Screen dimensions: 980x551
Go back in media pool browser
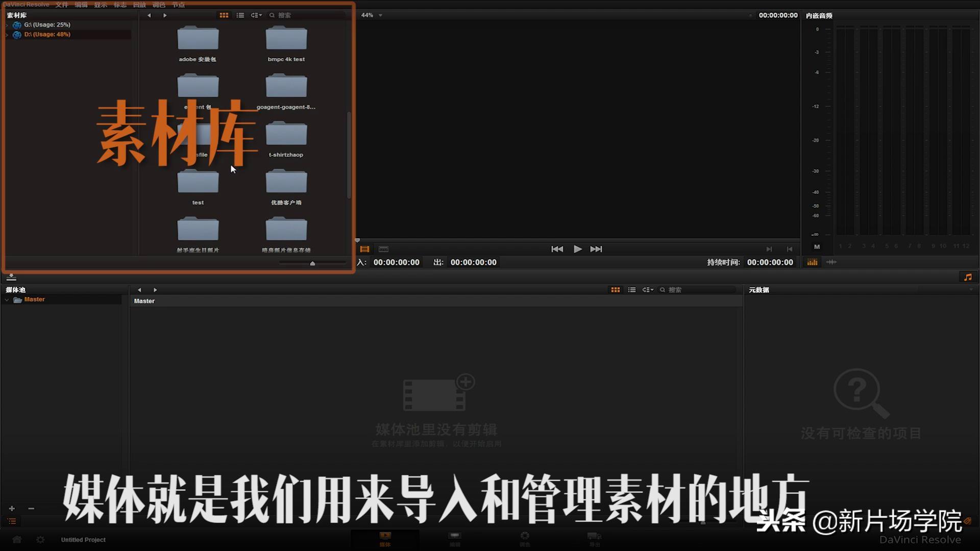tap(139, 290)
